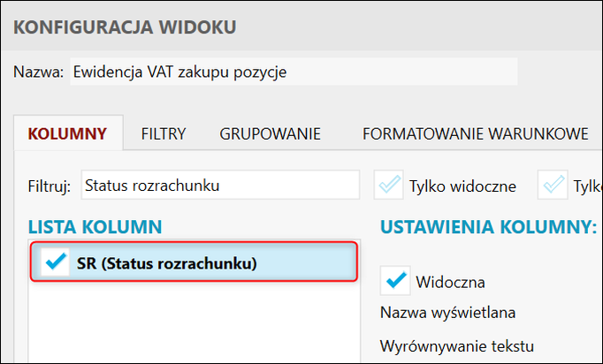Select the FORMATOWANIE WARUNKOWE tab
603x364 pixels.
click(475, 134)
